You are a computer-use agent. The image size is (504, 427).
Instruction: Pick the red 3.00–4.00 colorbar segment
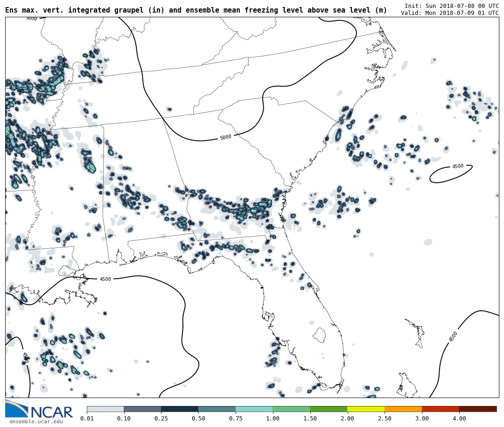point(440,409)
